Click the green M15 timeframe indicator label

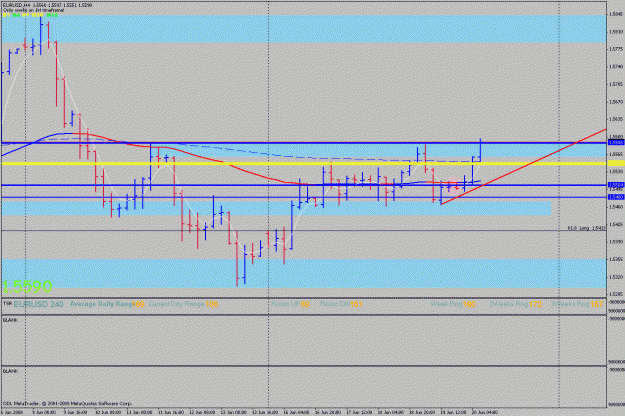[52, 15]
